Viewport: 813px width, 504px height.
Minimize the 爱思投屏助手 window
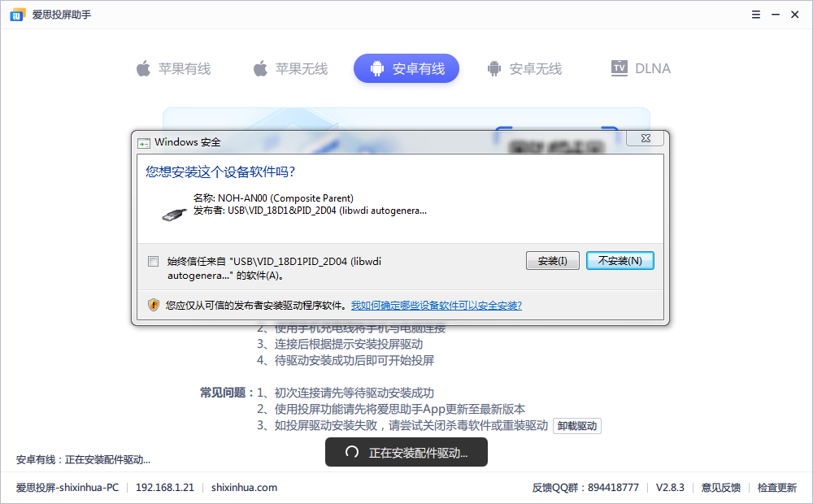(x=776, y=15)
